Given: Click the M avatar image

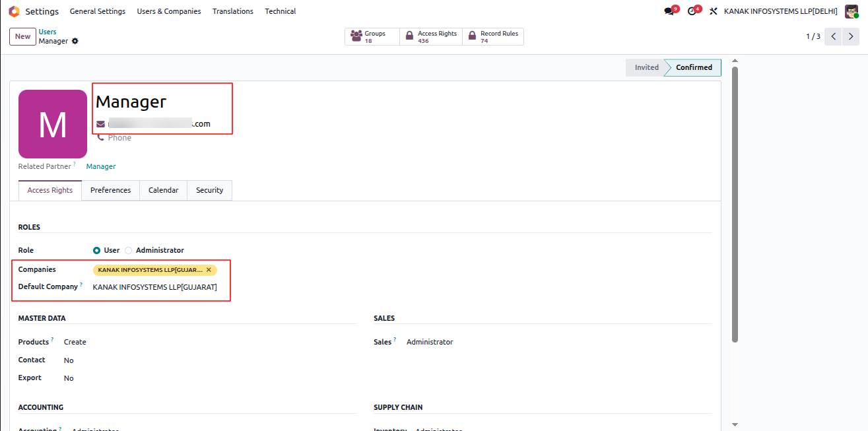Looking at the screenshot, I should pos(53,124).
